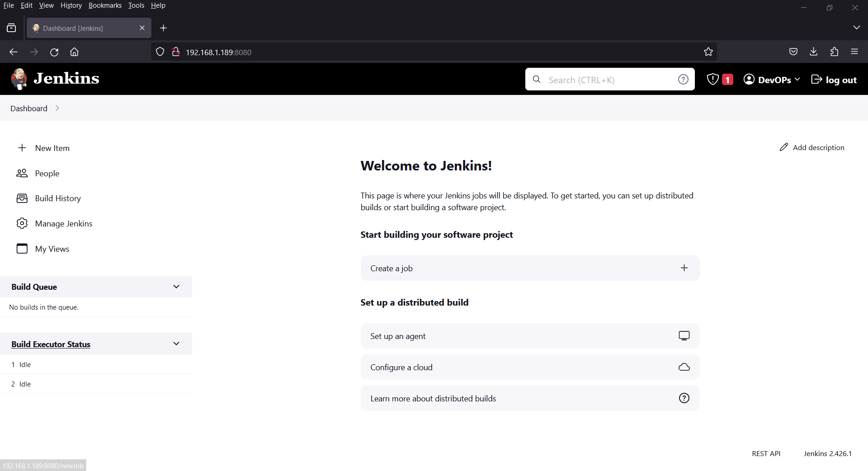Click executor 2 Idle row
The width and height of the screenshot is (868, 471).
[96, 384]
